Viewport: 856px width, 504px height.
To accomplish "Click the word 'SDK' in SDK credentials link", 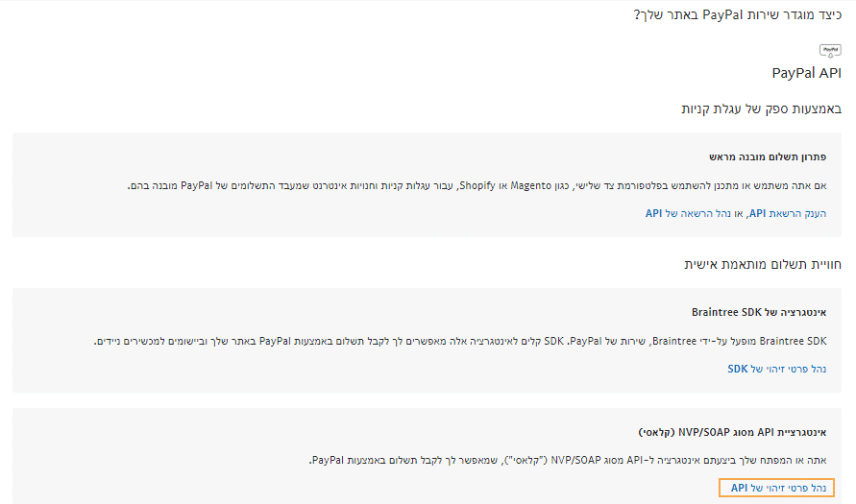I will click(738, 369).
